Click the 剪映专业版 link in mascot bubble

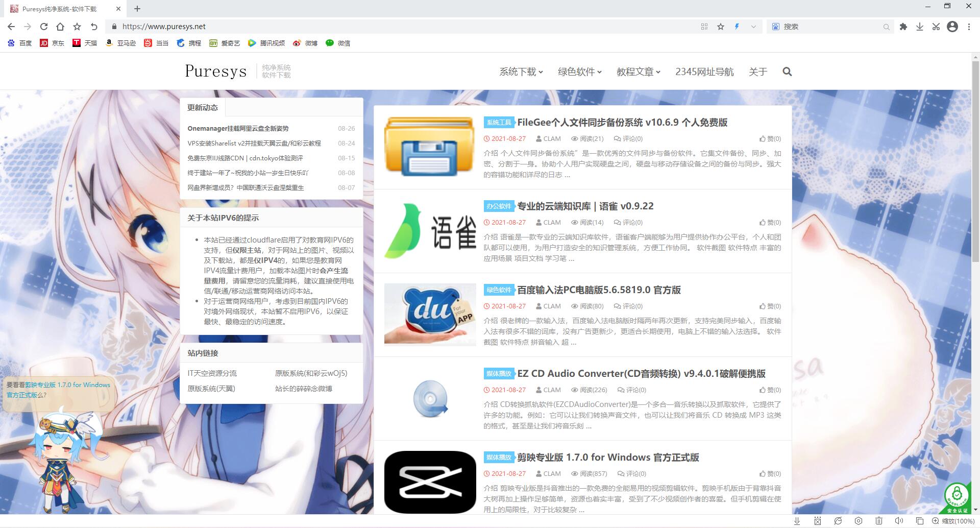58,390
